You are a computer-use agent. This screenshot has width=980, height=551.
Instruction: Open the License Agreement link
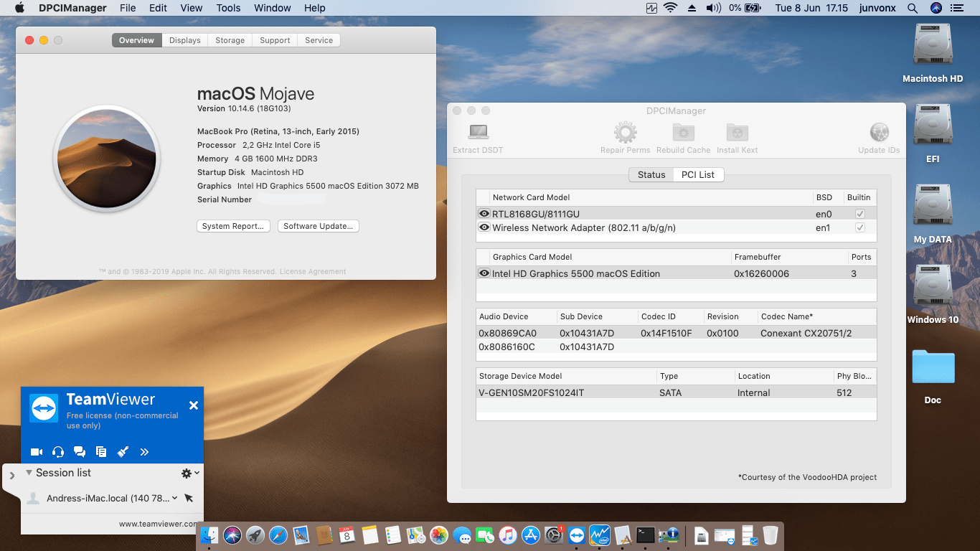point(313,272)
